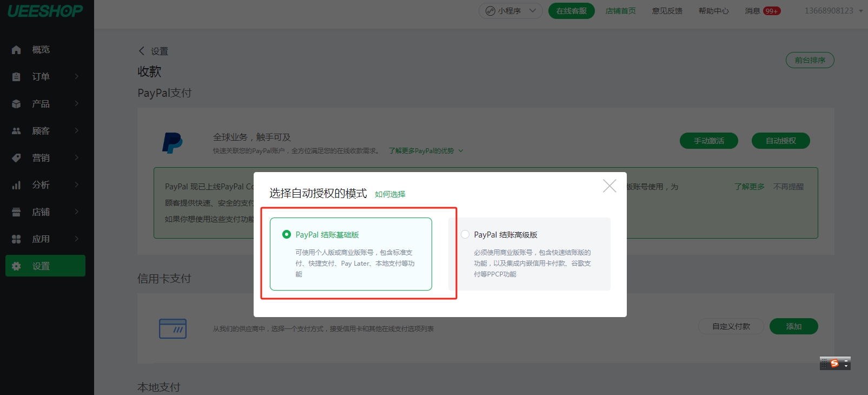Click the 添加 button for credit card payment
This screenshot has height=395, width=868.
(x=794, y=326)
